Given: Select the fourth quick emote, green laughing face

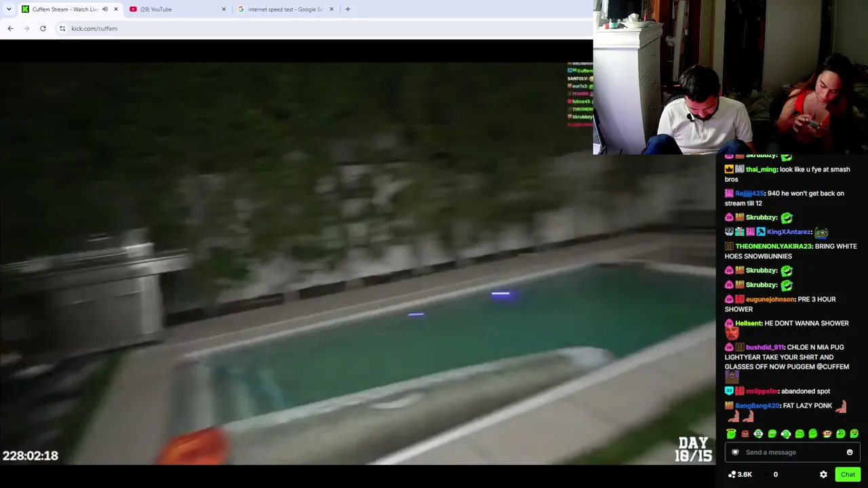Looking at the screenshot, I should tap(772, 434).
